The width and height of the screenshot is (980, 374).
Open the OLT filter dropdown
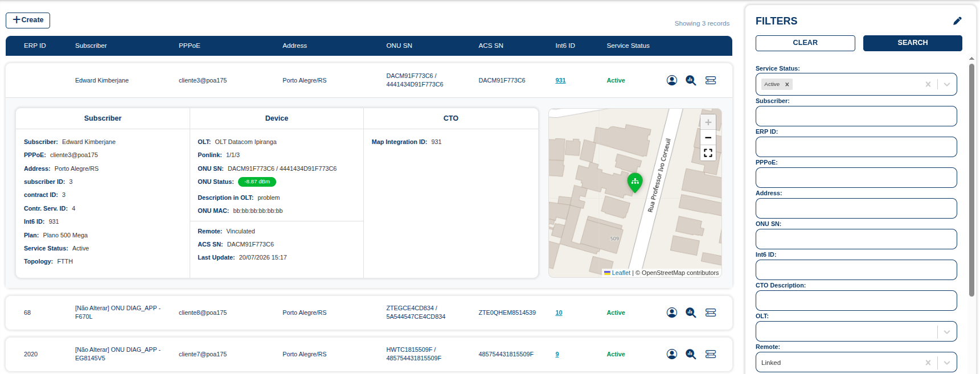947,332
